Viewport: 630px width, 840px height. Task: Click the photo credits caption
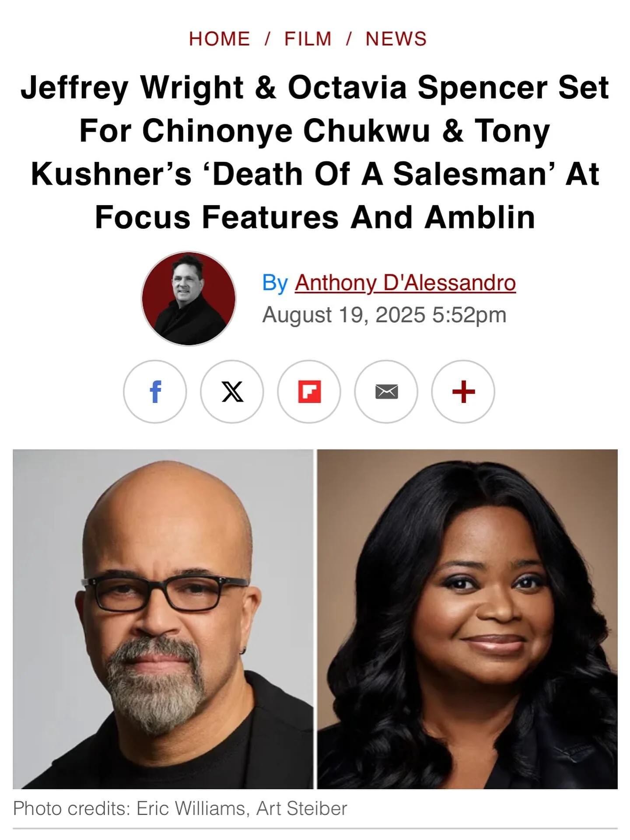180,808
